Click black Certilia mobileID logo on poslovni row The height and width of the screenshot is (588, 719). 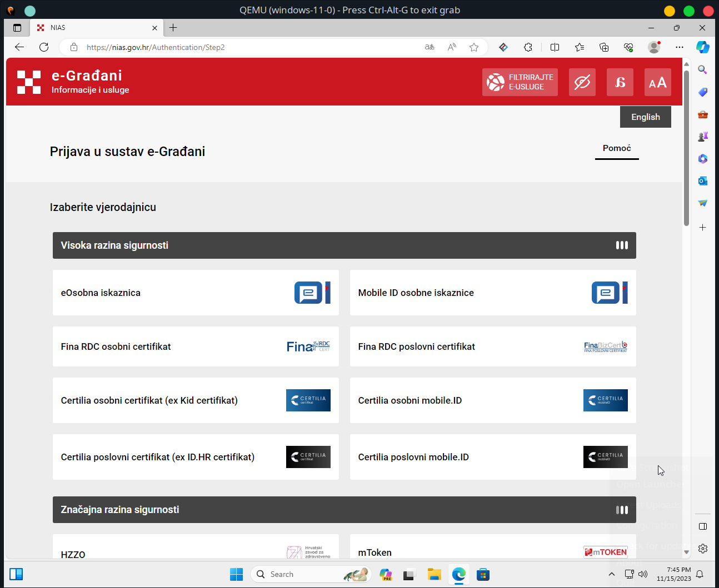tap(606, 457)
